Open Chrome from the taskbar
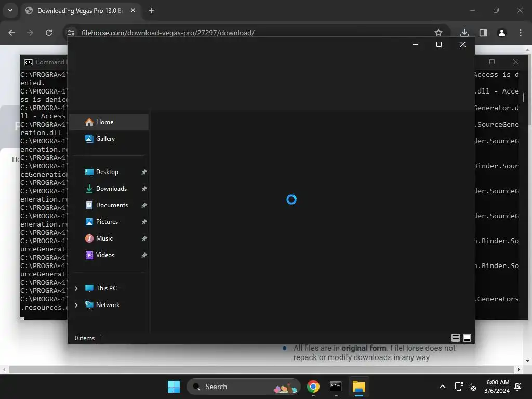Image resolution: width=532 pixels, height=399 pixels. coord(313,387)
